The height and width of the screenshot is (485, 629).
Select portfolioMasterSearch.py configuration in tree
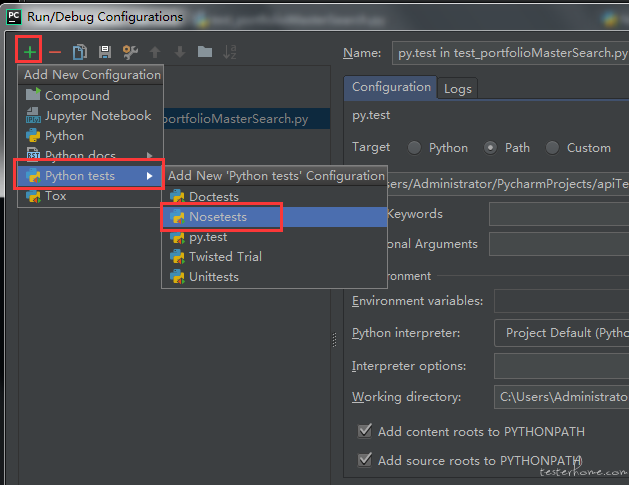(247, 119)
